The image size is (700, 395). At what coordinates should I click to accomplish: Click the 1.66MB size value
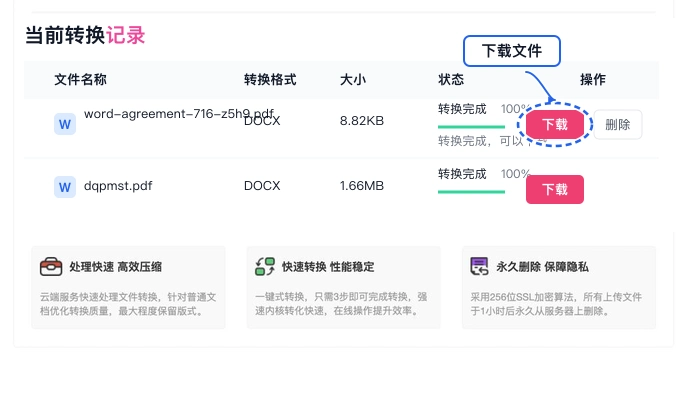pos(362,186)
